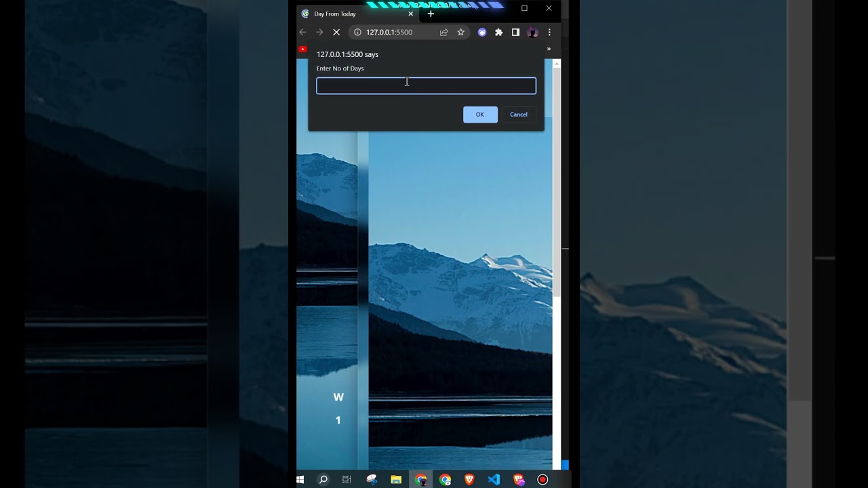Close the Chrome window
The height and width of the screenshot is (488, 868).
coord(549,8)
